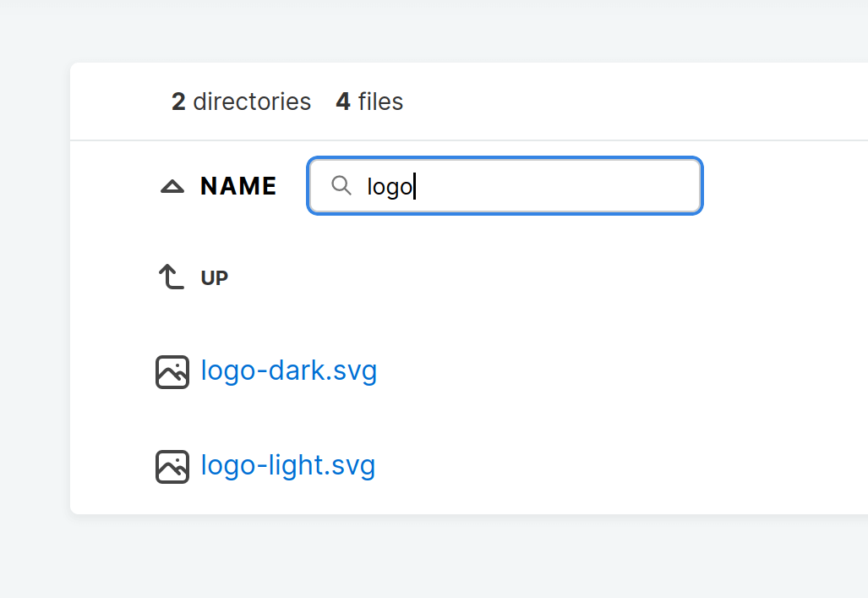Click the up-arrow parent directory icon
Image resolution: width=868 pixels, height=598 pixels.
(x=172, y=277)
